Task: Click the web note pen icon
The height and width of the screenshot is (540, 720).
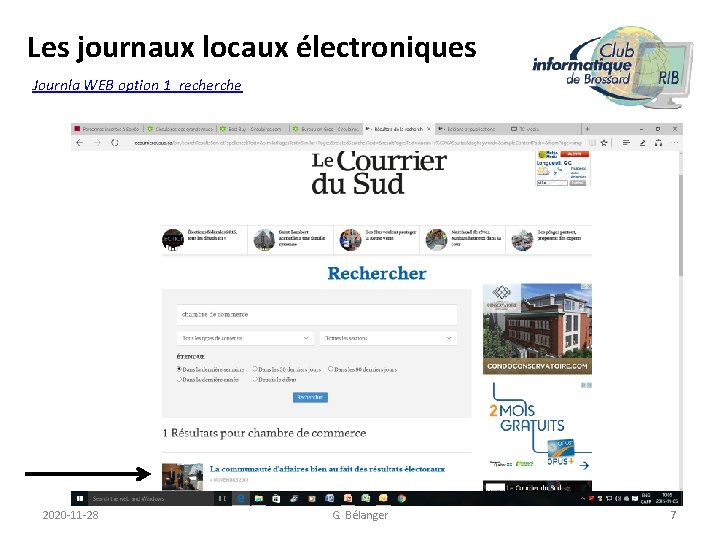Action: (642, 143)
